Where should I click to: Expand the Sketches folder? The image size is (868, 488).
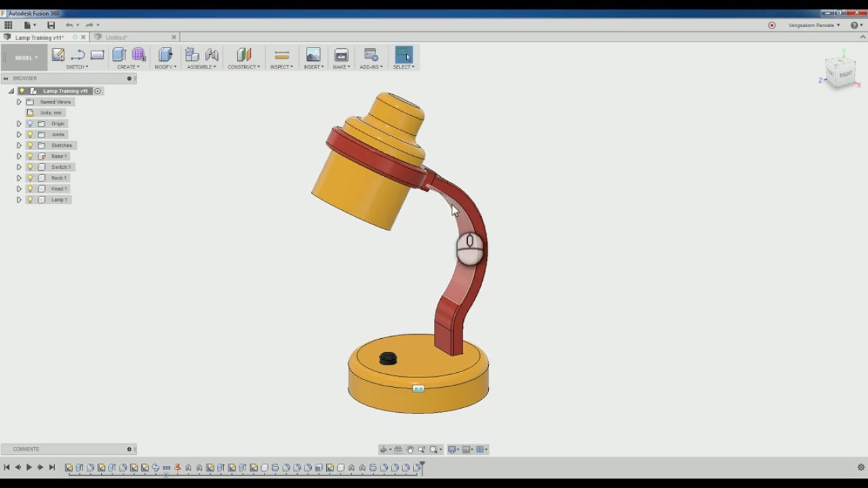(x=19, y=145)
